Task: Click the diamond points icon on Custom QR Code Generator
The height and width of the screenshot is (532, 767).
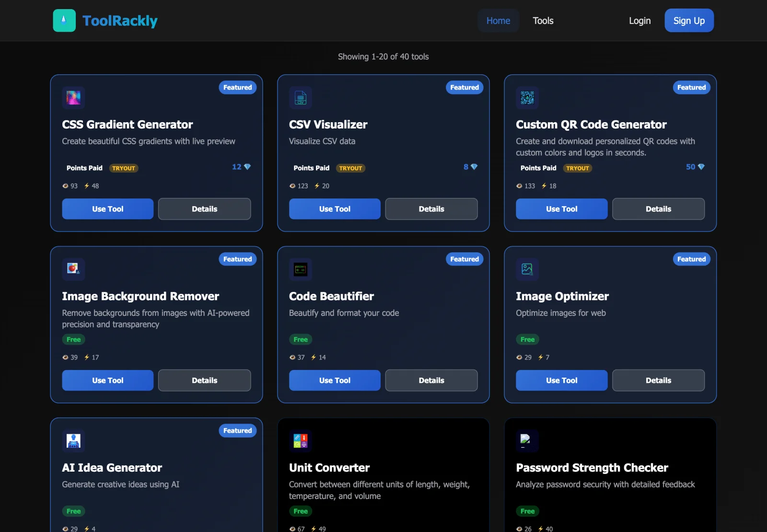Action: pyautogui.click(x=701, y=167)
